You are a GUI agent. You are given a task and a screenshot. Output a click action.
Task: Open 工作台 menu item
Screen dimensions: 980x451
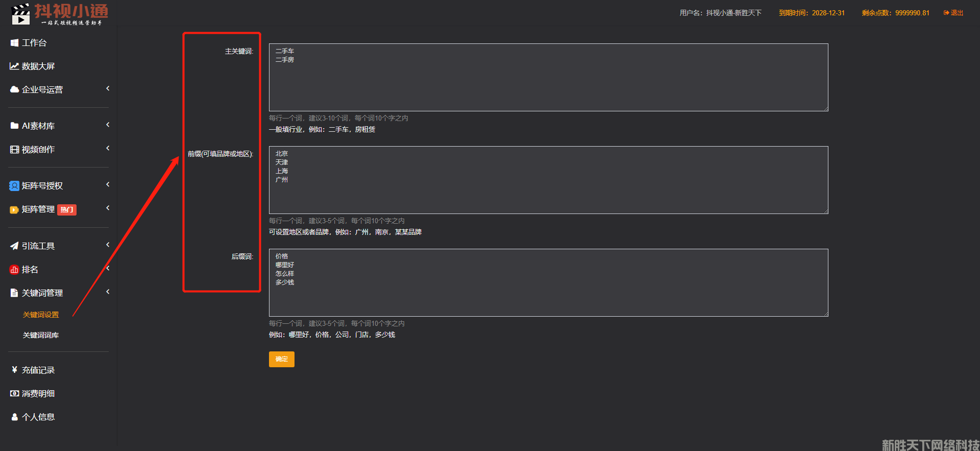point(34,43)
